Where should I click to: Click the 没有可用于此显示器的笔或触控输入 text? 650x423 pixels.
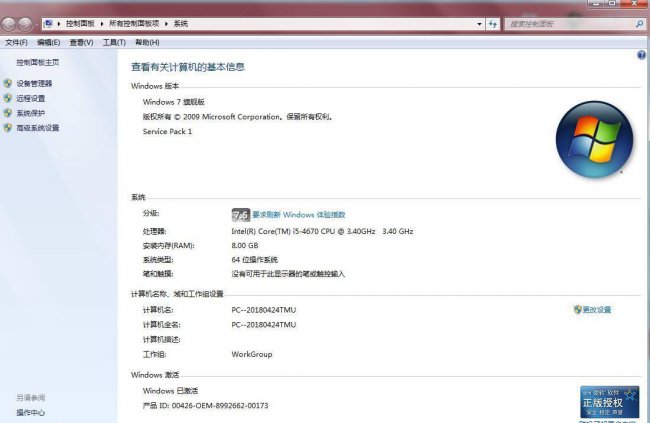(288, 274)
